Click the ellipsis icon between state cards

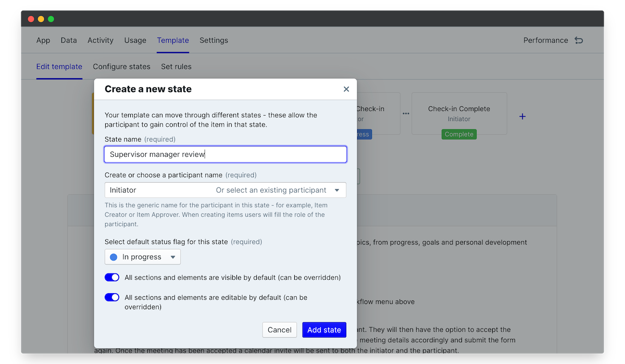pos(406,114)
